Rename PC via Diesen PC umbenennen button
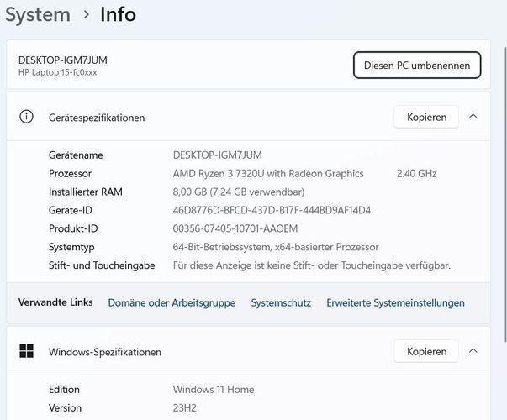The width and height of the screenshot is (507, 420). [417, 66]
